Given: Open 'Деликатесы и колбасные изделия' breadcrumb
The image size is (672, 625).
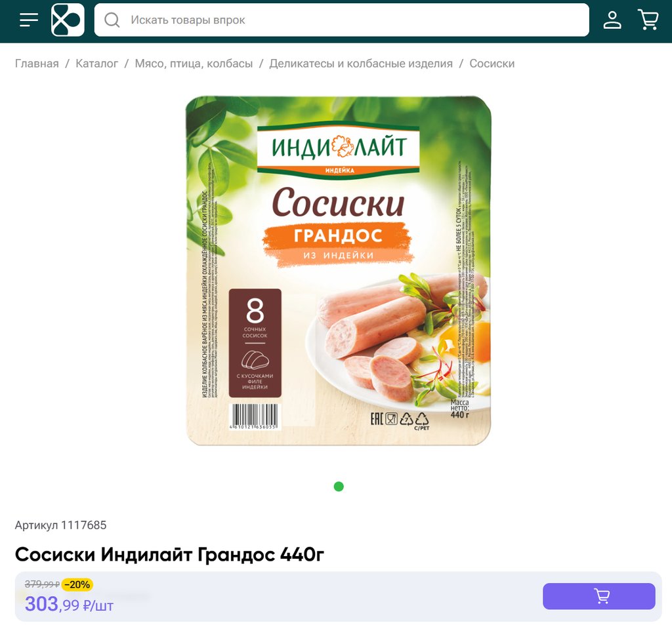Looking at the screenshot, I should [x=361, y=64].
